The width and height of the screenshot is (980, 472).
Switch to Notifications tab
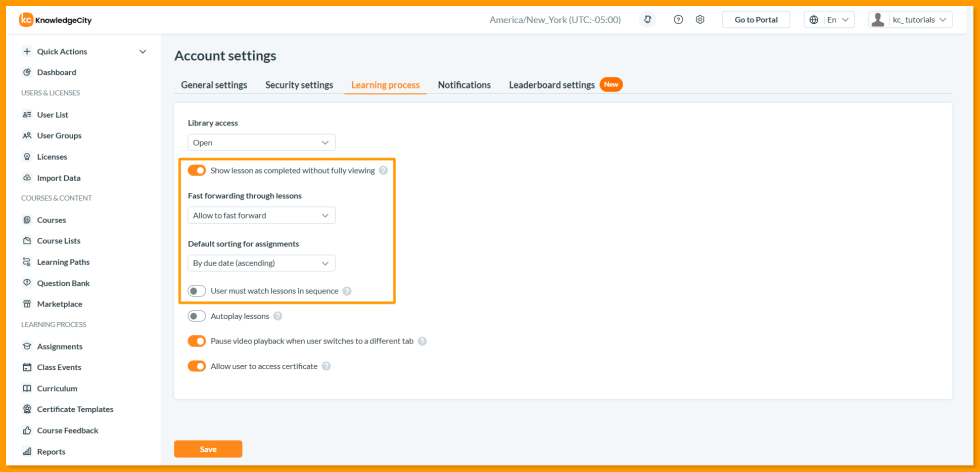[464, 85]
